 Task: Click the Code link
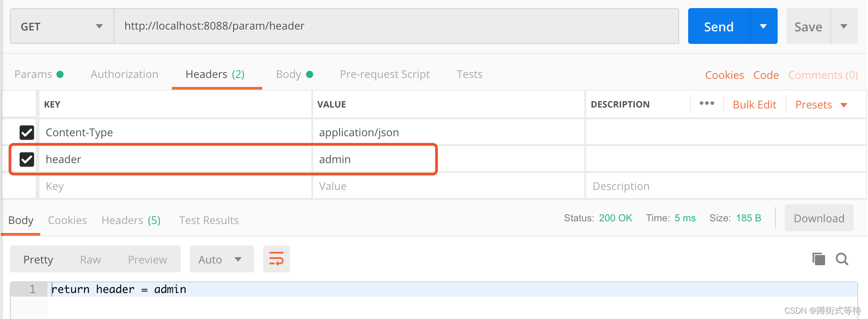click(x=766, y=75)
